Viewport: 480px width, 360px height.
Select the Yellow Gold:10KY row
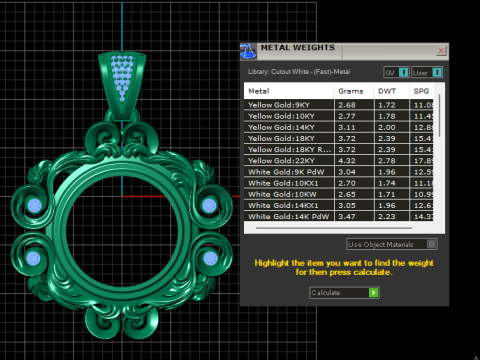coord(339,116)
